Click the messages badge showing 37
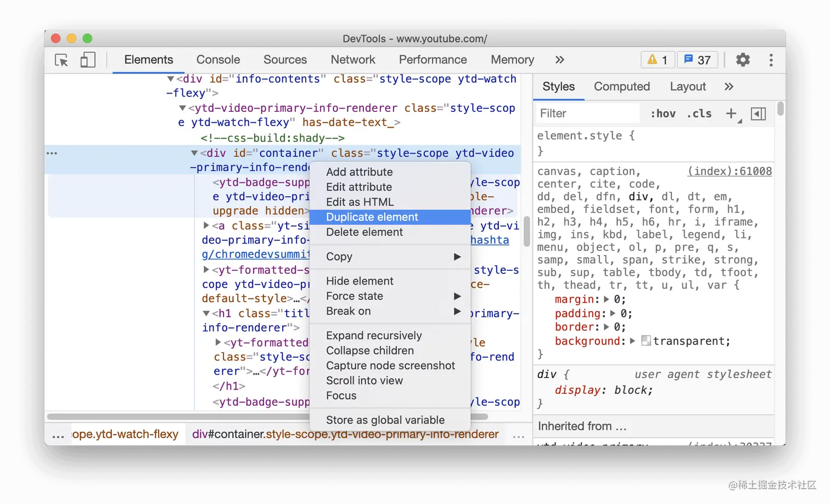Image resolution: width=830 pixels, height=504 pixels. pos(697,60)
